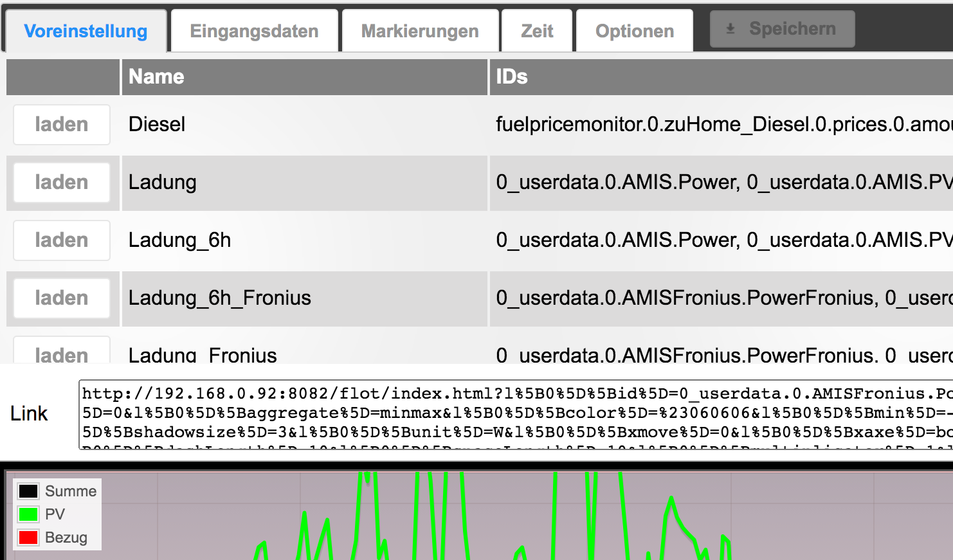Switch to the Voreinstellung tab

86,31
